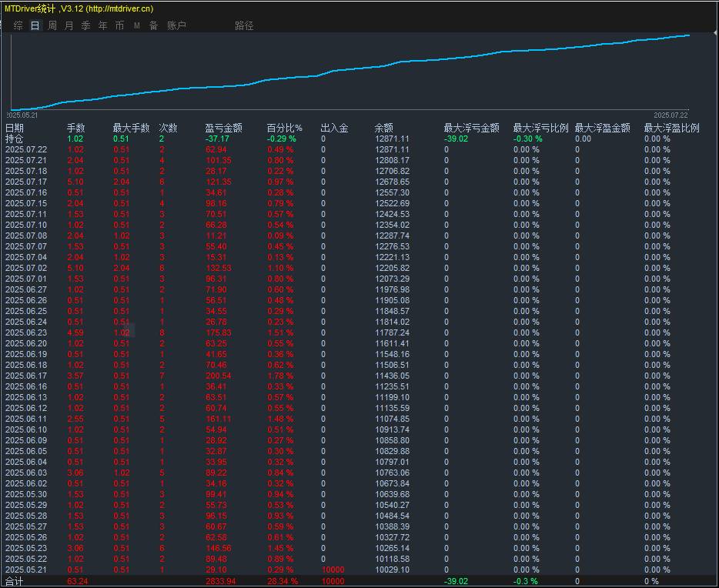Click profit value 200.54
Viewport: 719px width, 588px height.
[x=219, y=376]
